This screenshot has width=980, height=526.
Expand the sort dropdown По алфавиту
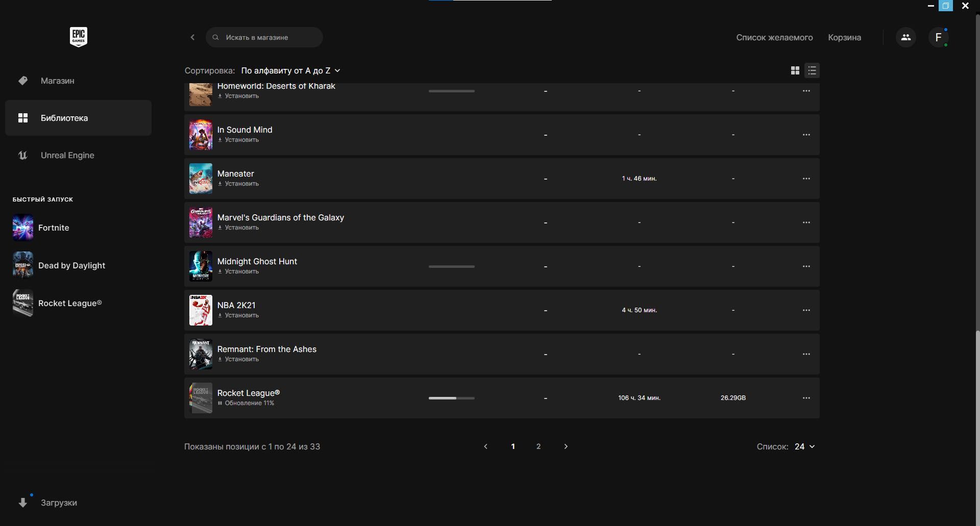coord(290,70)
